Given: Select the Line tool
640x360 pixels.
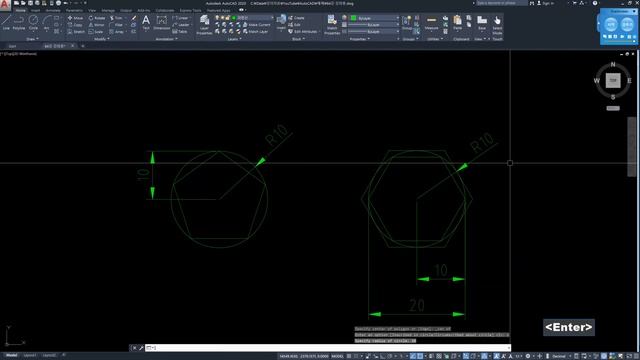Looking at the screenshot, I should pos(6,23).
